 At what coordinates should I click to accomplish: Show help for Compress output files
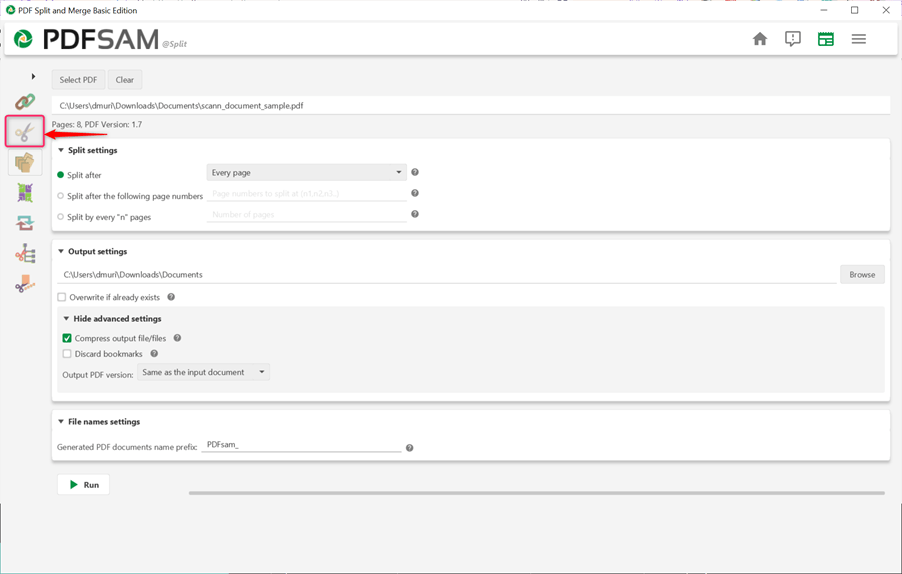177,338
